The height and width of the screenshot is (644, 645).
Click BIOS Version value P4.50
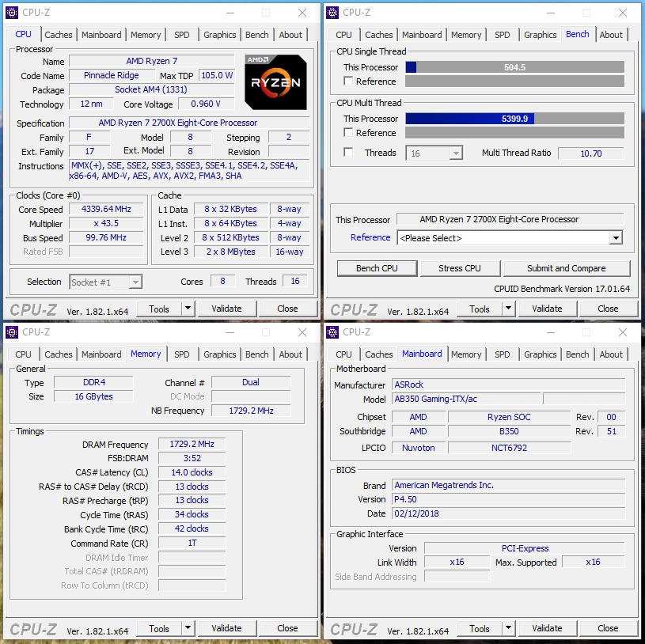click(508, 499)
